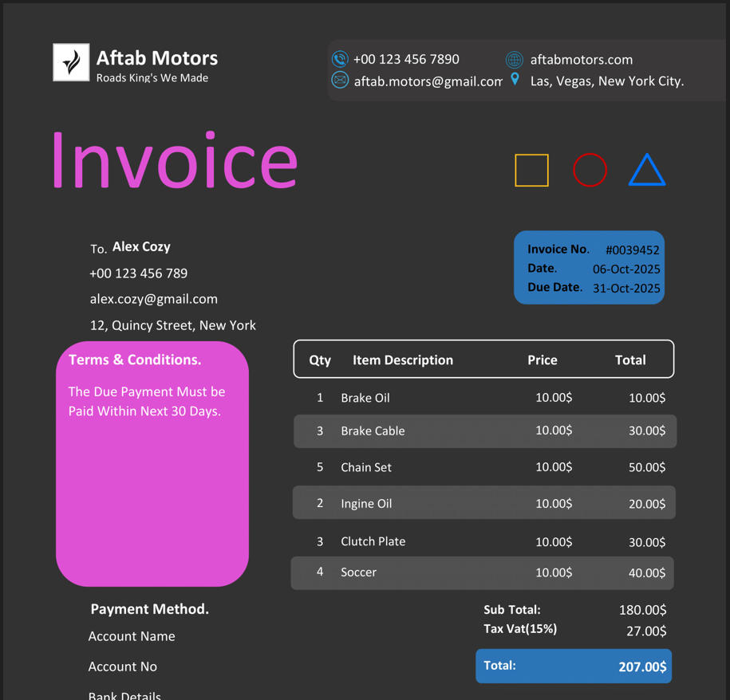Select the red circle shape
730x700 pixels.
(x=590, y=170)
